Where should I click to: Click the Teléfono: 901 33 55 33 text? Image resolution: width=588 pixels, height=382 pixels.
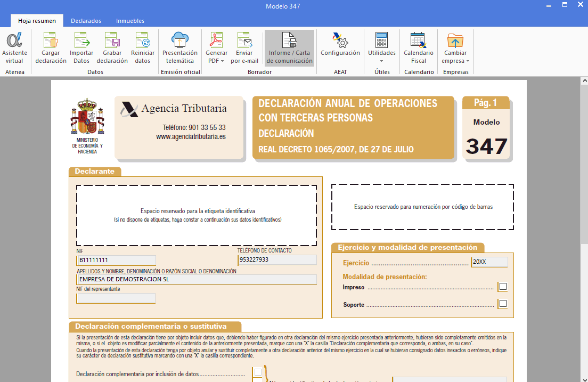coord(194,127)
